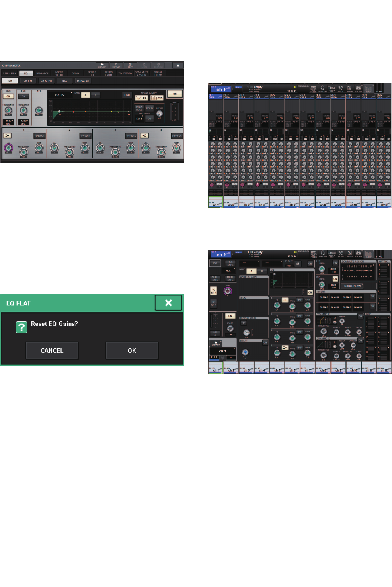Open CH JOB icon on ch 1 detail screen
This screenshot has height=587, width=392.
359,254
